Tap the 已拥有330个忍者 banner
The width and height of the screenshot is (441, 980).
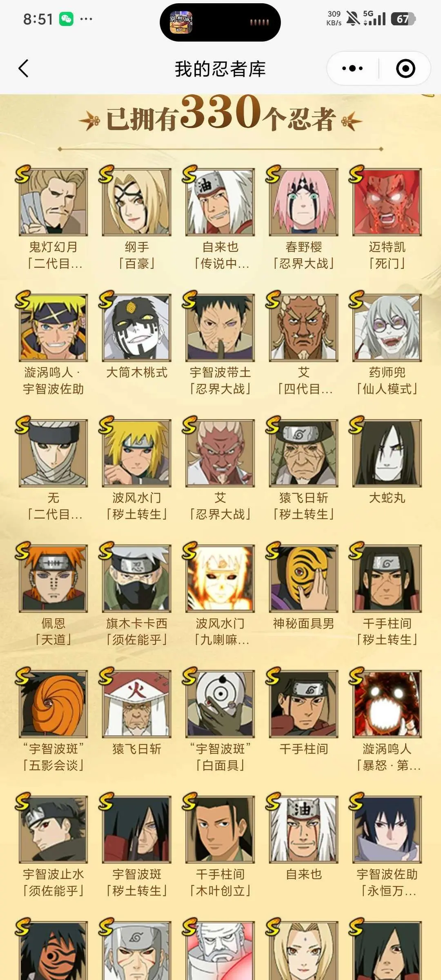point(220,114)
